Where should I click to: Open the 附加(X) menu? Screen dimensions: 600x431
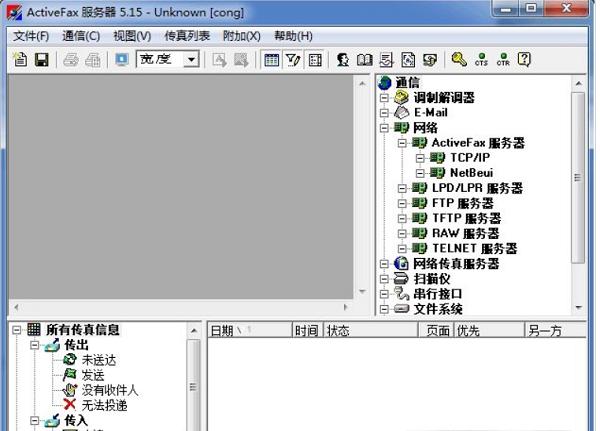coord(241,36)
